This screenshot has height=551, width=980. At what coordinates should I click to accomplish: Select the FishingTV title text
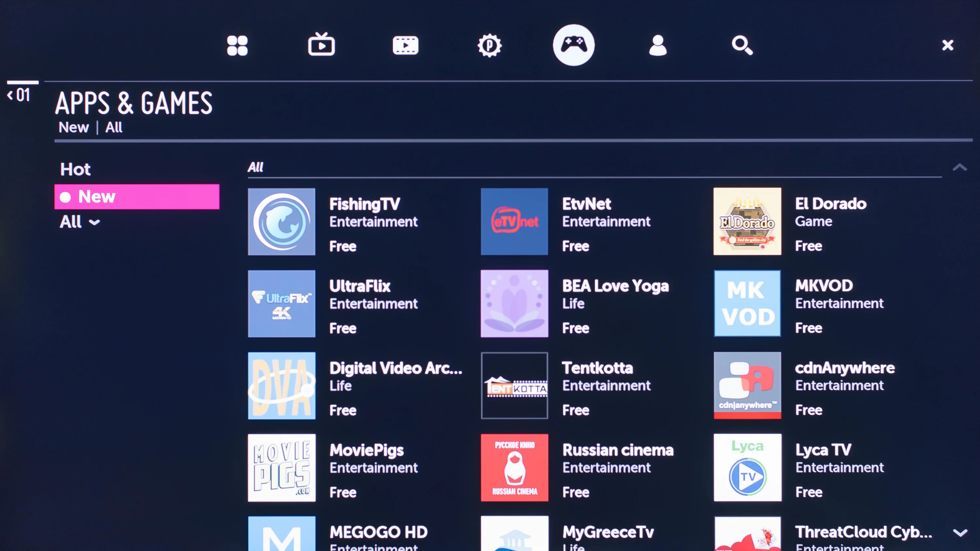tap(365, 204)
